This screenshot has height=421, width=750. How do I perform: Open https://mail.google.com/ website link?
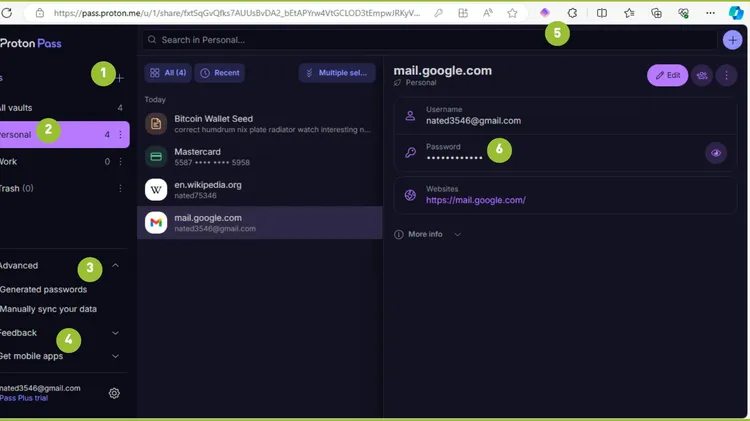coord(475,200)
